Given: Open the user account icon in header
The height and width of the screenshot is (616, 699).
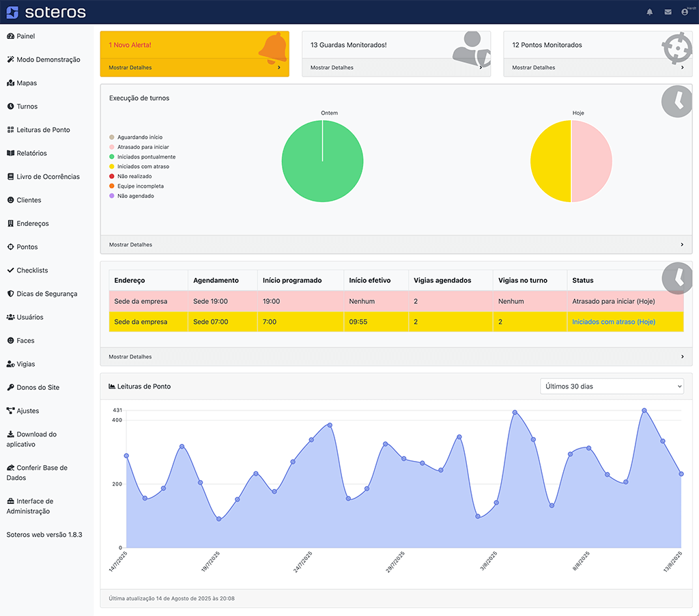Looking at the screenshot, I should click(685, 12).
